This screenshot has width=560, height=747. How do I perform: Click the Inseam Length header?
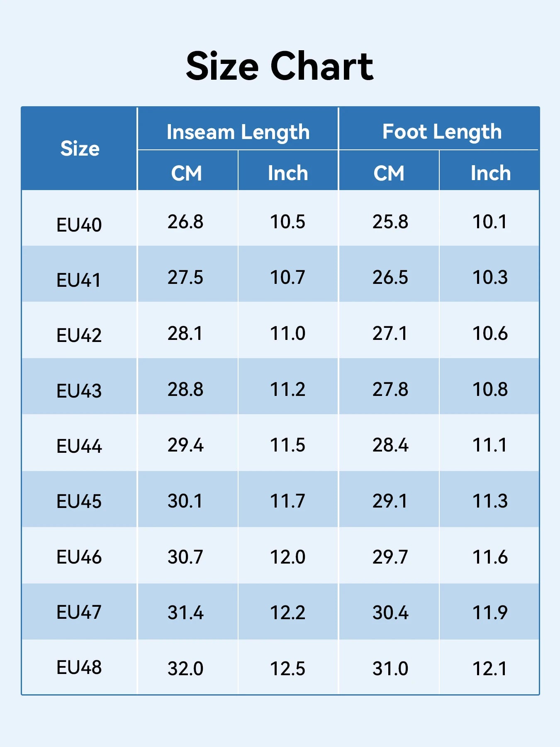(238, 132)
